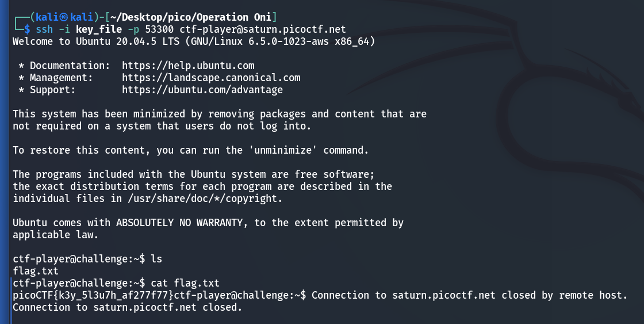Viewport: 644px width, 324px height.
Task: Click the ssh command word
Action: [x=44, y=29]
